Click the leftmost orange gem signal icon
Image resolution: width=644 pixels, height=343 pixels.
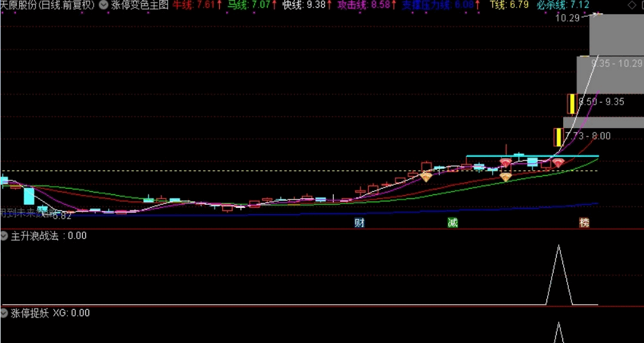click(x=426, y=178)
